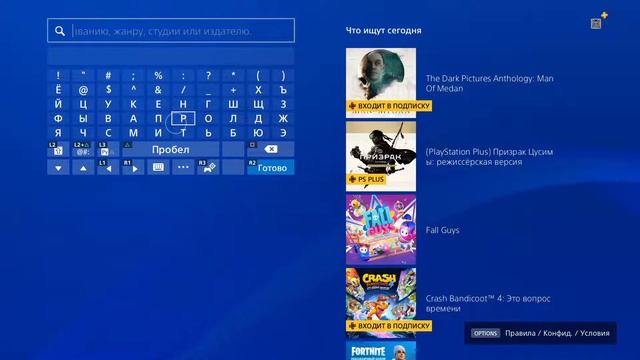Open the PS Plus cart icon
Screen dimensions: 640x360
coord(598,21)
